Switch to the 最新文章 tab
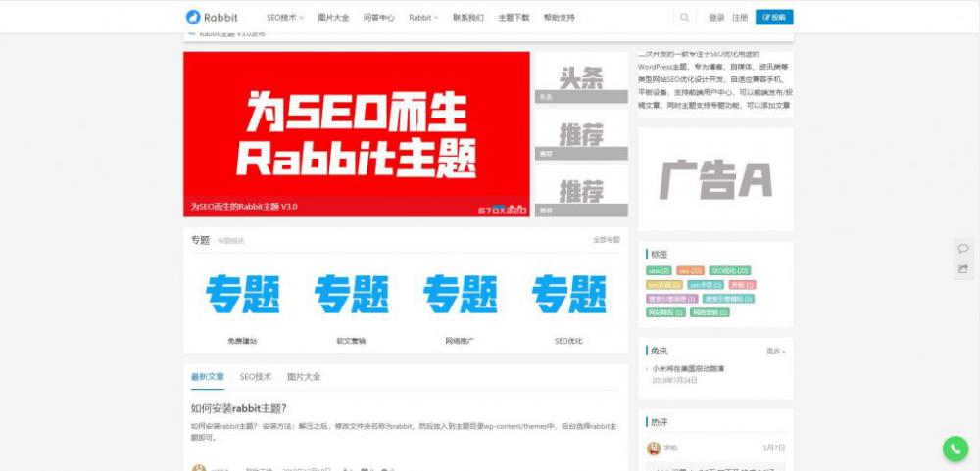The width and height of the screenshot is (980, 471). pos(208,377)
